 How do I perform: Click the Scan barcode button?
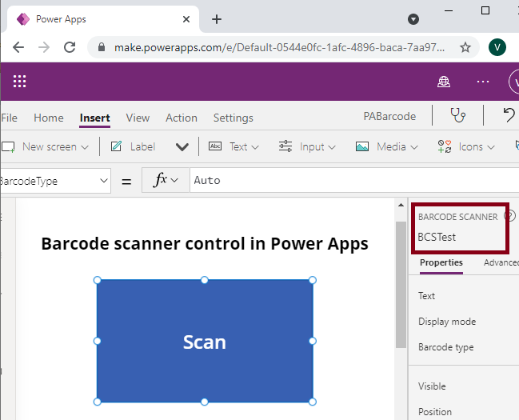(x=205, y=341)
